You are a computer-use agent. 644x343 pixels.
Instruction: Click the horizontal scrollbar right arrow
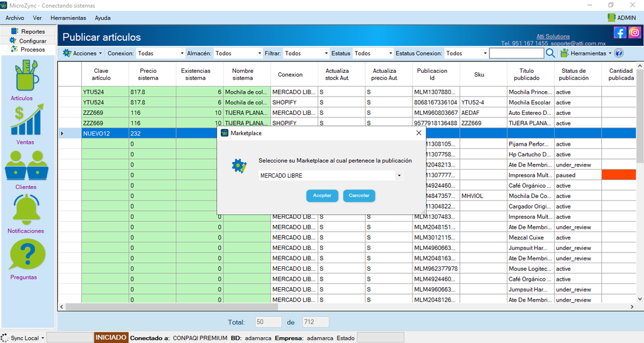(x=632, y=307)
